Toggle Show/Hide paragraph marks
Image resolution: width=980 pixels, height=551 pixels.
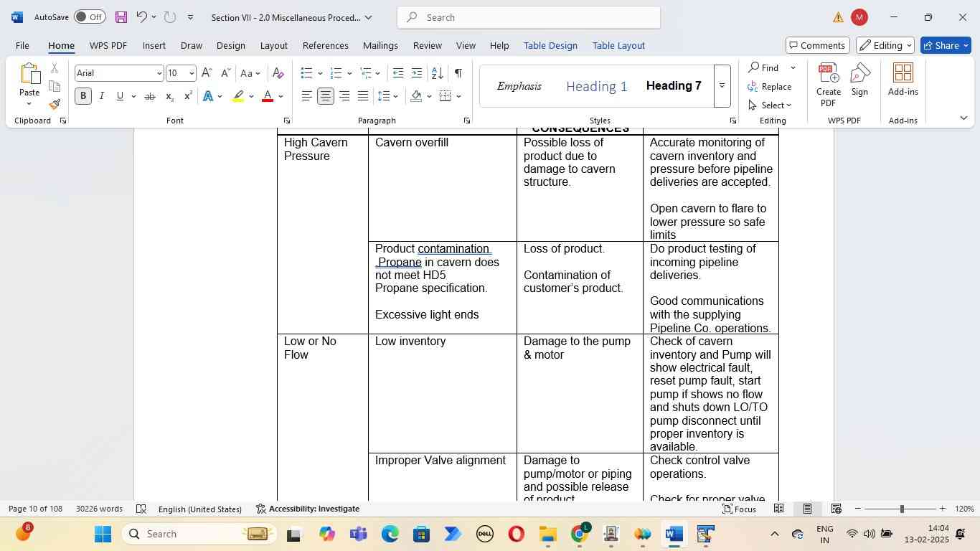(458, 73)
